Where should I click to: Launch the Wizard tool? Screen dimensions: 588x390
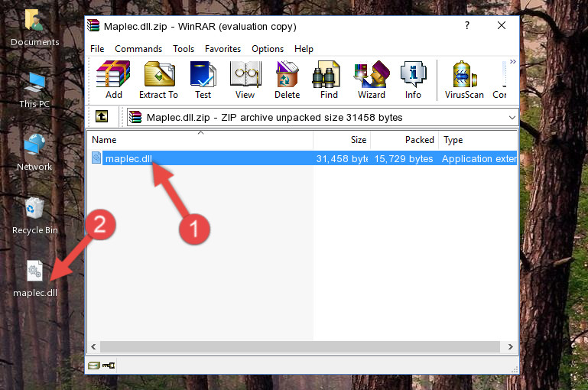click(x=372, y=80)
